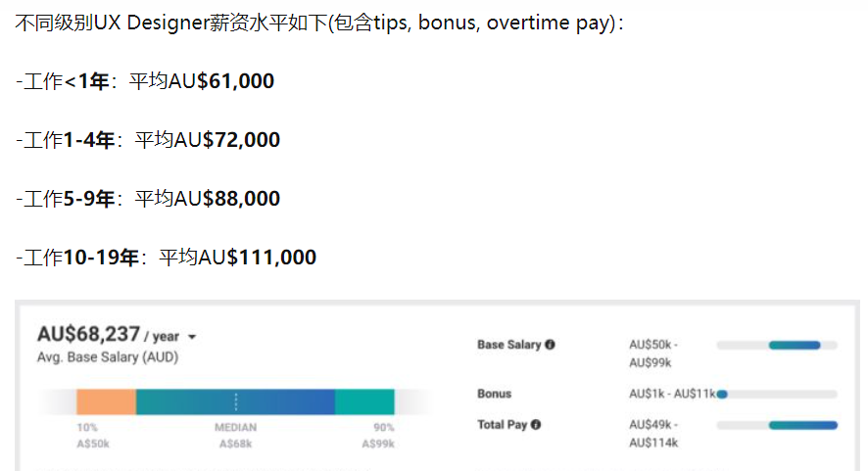Viewport: 868px width, 471px height.
Task: Click the blue middle salary bar segment
Action: coord(284,401)
